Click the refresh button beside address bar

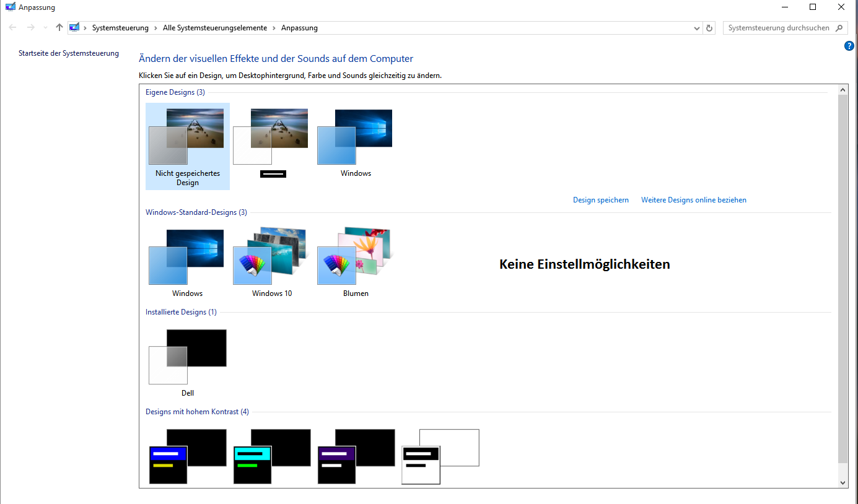click(x=709, y=28)
